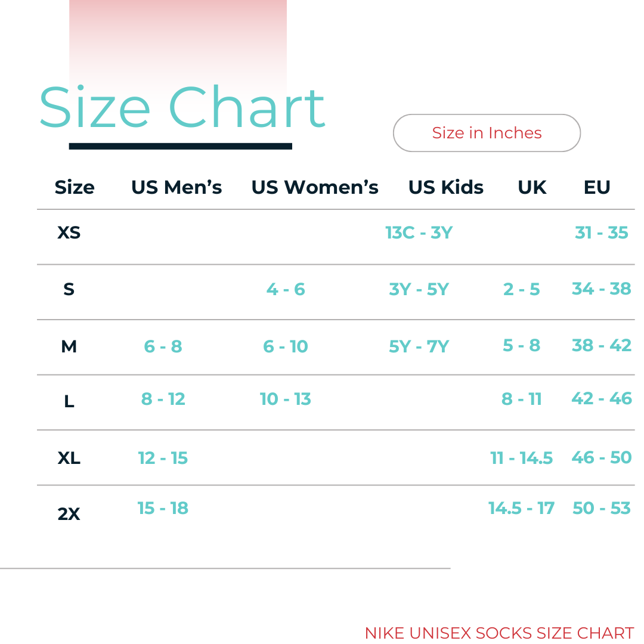The height and width of the screenshot is (644, 644).
Task: Click the 10 - 13 women's size value
Action: pos(286,398)
